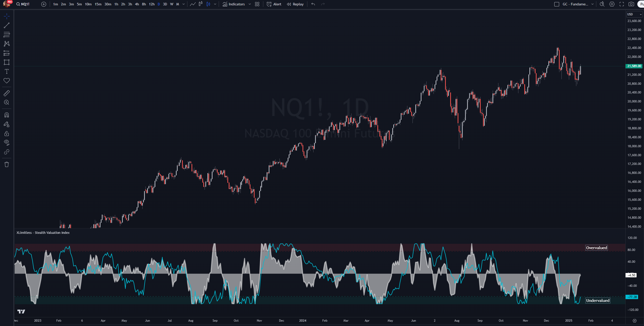This screenshot has height=326, width=644.
Task: Take a chart snapshot with camera icon
Action: pyautogui.click(x=631, y=4)
